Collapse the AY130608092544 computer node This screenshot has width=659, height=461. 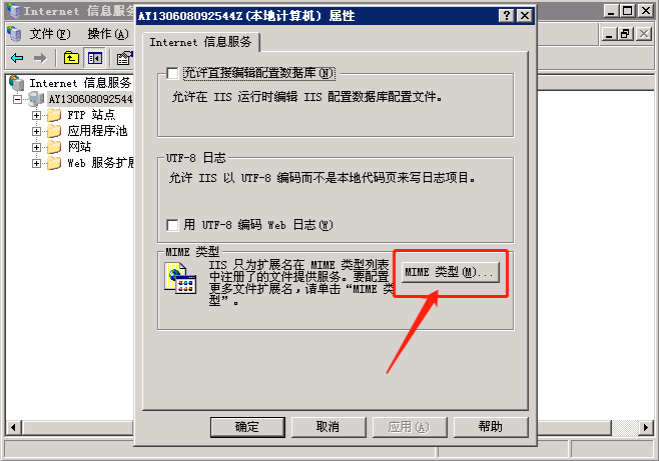(17, 100)
